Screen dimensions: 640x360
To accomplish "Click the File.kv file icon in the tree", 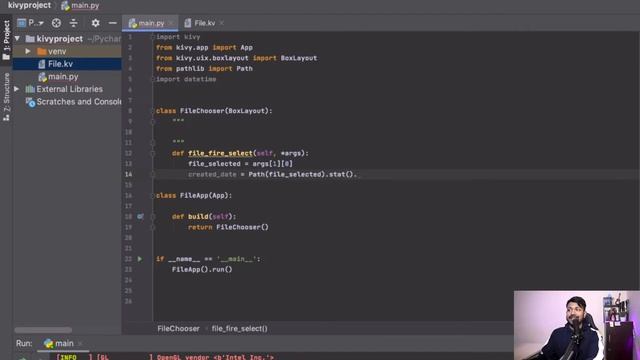I will click(x=42, y=64).
